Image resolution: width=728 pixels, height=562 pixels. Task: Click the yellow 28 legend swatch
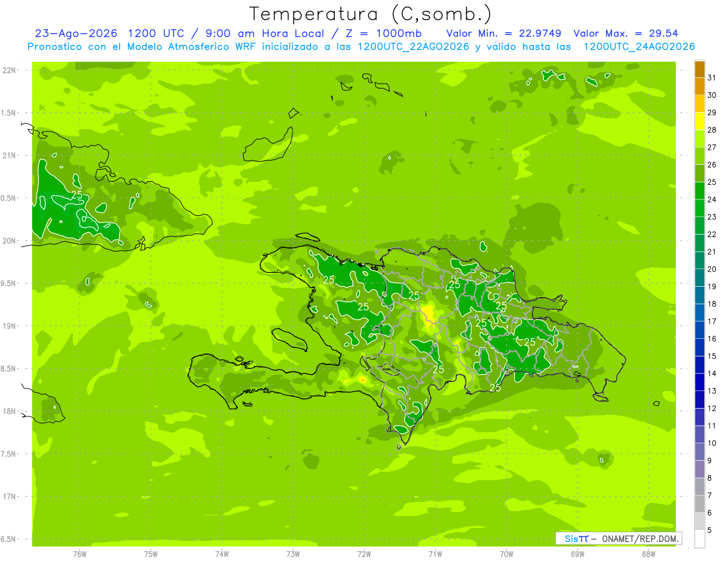[699, 122]
